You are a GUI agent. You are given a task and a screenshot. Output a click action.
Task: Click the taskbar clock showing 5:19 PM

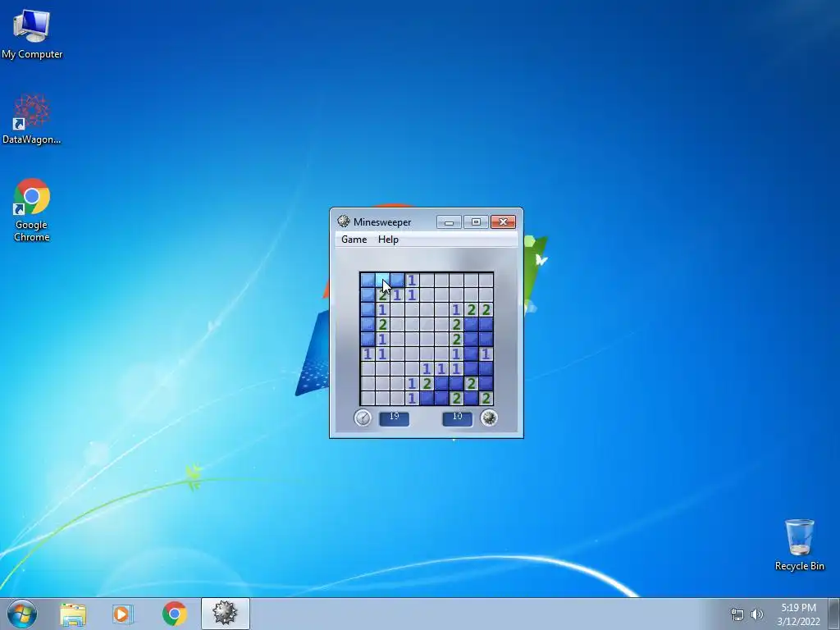coord(799,614)
